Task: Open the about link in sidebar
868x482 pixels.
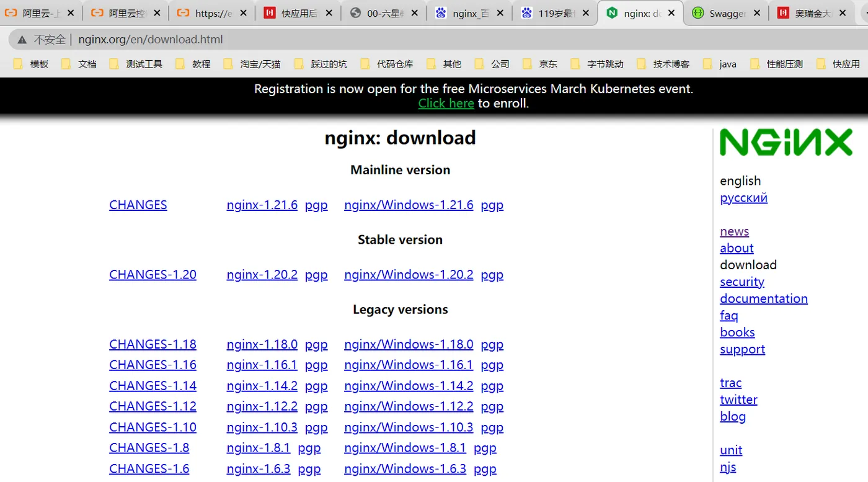Action: pos(737,248)
